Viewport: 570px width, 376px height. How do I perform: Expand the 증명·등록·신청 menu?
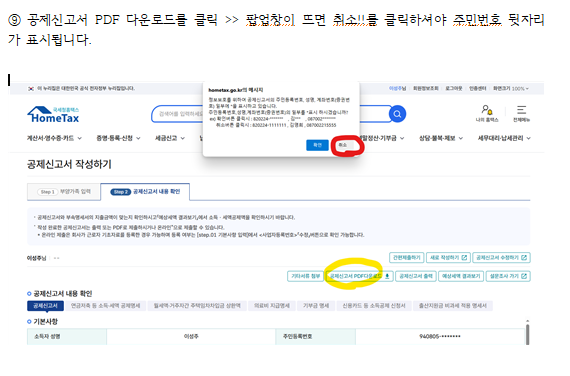click(118, 138)
